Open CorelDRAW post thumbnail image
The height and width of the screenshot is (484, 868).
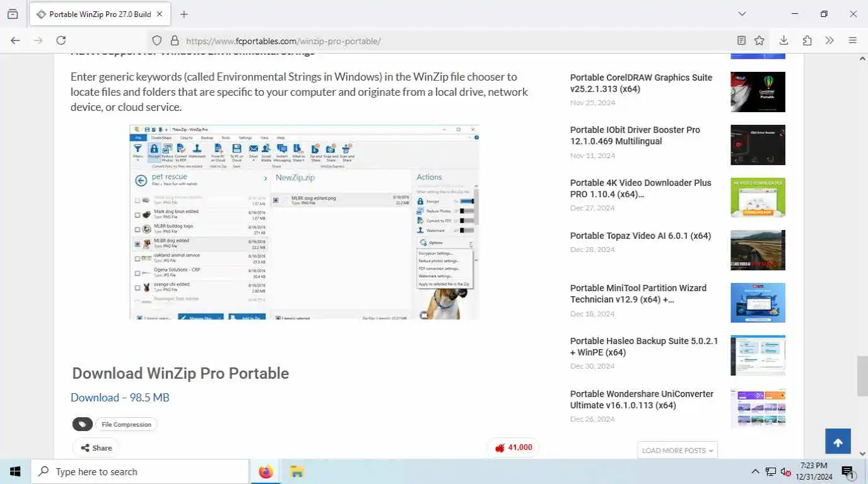coord(758,92)
